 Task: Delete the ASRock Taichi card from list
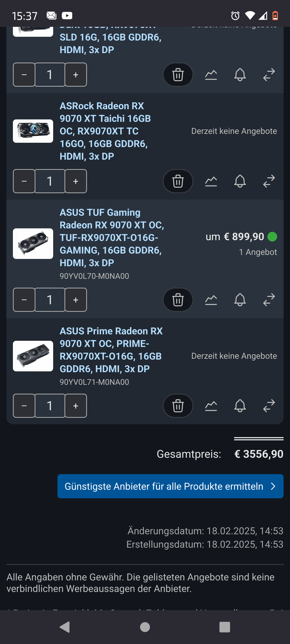coord(178,181)
